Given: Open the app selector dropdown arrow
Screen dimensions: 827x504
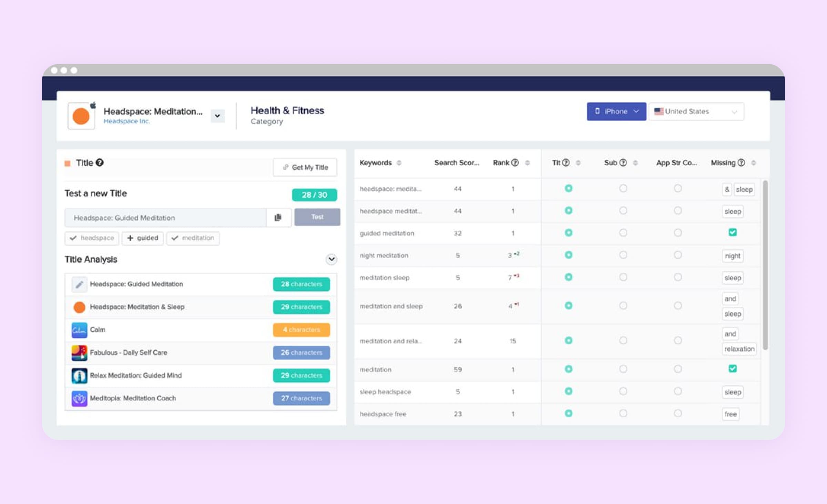Looking at the screenshot, I should [217, 116].
